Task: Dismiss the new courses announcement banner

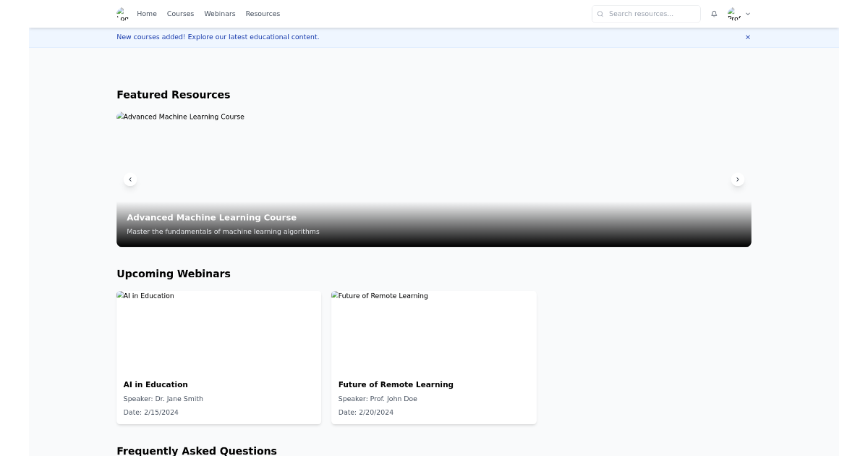Action: (748, 37)
